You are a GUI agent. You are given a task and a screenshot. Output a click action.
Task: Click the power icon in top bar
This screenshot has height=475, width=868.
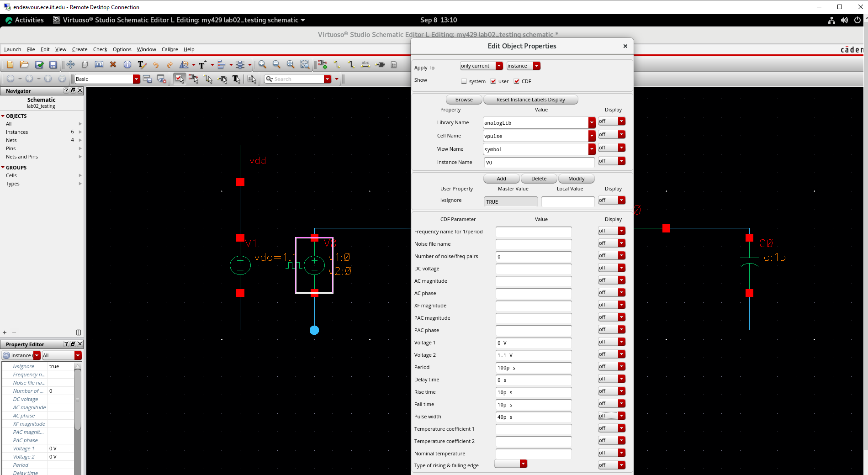coord(857,20)
